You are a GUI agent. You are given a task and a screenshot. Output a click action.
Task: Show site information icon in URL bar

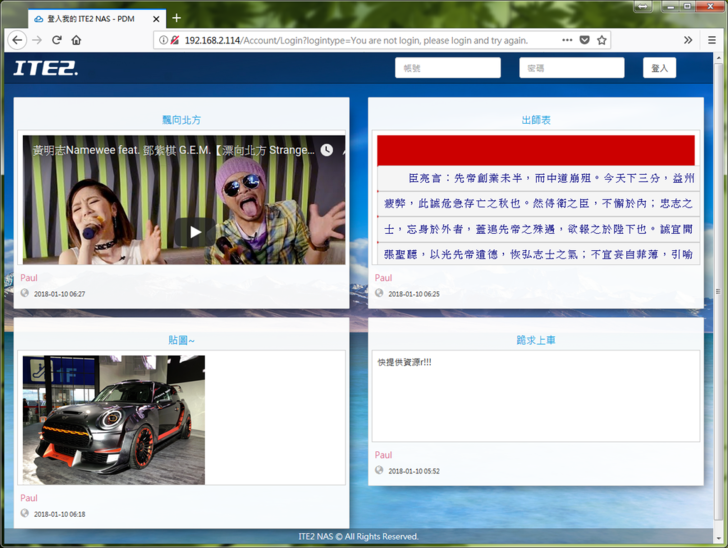[x=163, y=40]
